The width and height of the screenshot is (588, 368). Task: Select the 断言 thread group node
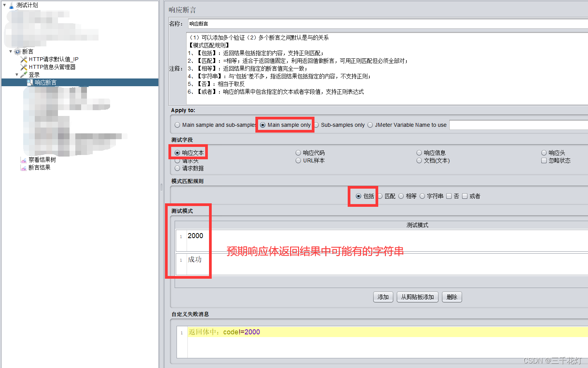point(28,51)
